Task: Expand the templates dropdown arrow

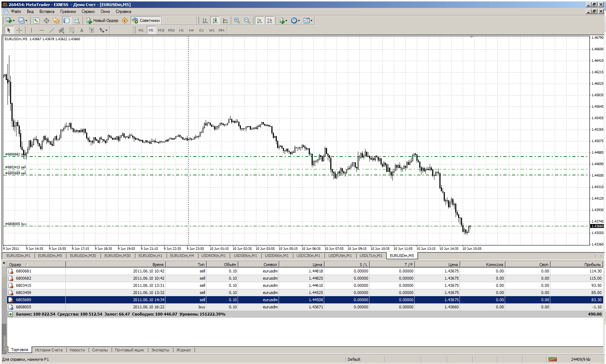Action: pyautogui.click(x=311, y=21)
